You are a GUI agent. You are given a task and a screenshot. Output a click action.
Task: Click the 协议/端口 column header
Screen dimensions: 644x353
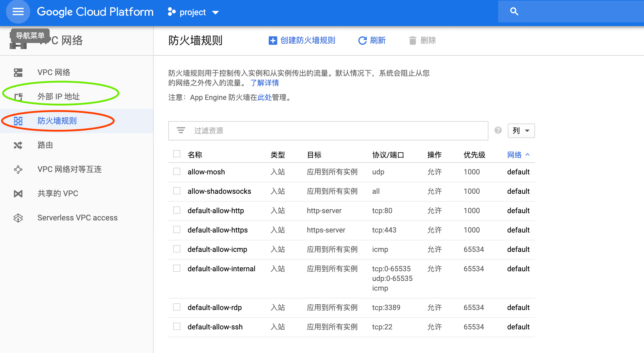(388, 155)
